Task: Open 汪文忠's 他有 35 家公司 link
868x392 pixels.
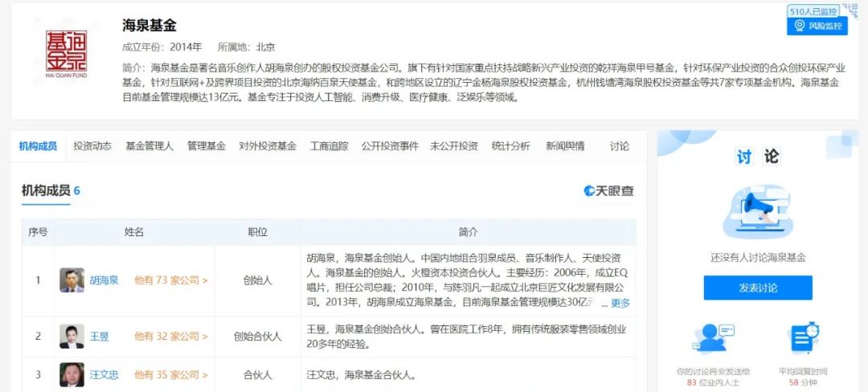Action: (x=171, y=375)
